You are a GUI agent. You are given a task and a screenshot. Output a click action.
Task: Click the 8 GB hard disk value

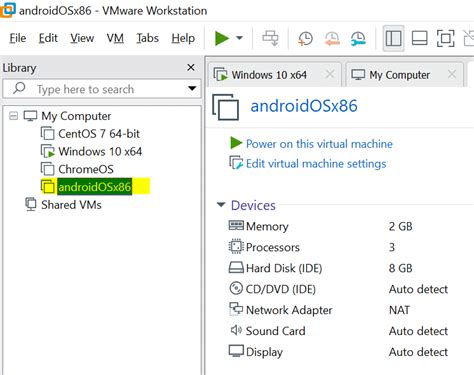400,268
